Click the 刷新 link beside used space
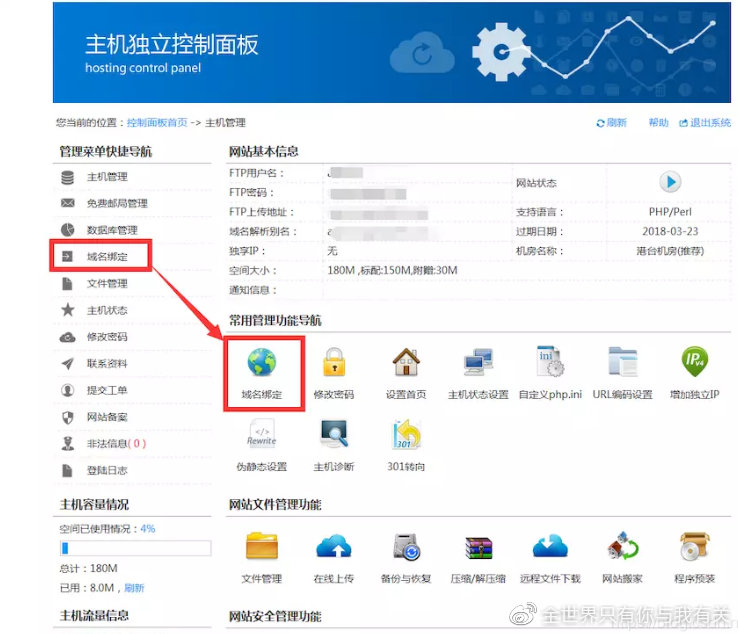 coord(134,588)
